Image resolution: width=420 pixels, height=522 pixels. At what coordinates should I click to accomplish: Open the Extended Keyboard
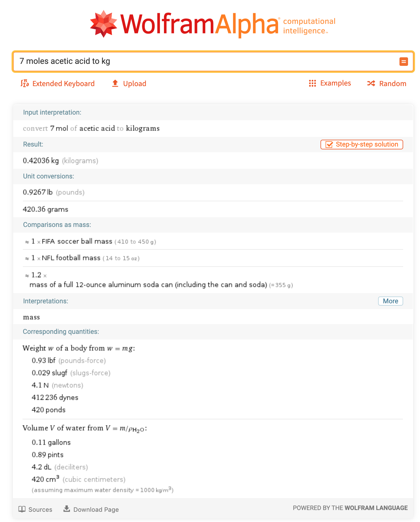[58, 83]
